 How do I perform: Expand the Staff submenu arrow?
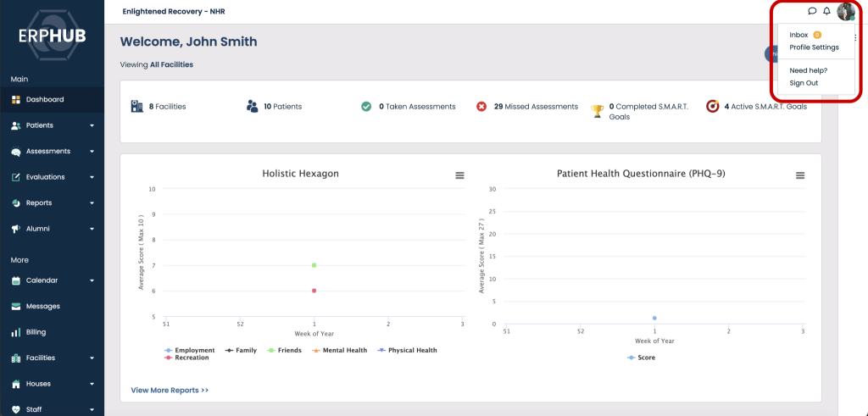92,410
